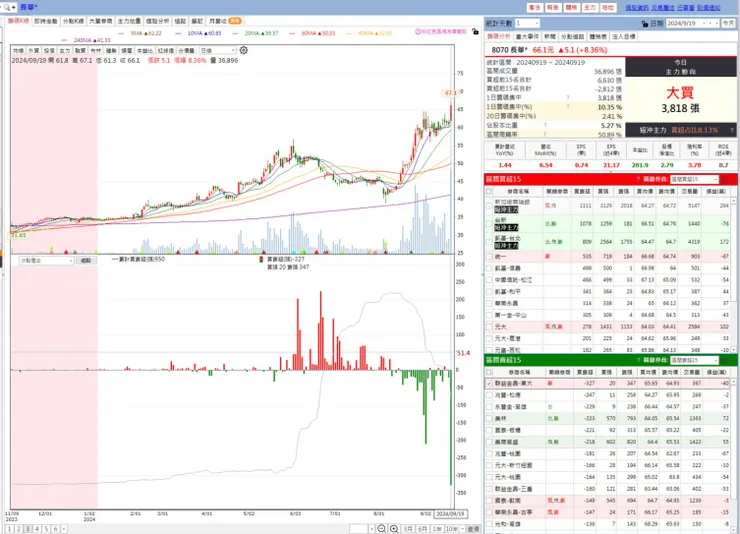The height and width of the screenshot is (534, 740).
Task: Open the blank dropdown left of zoom icons
Action: tap(362, 529)
